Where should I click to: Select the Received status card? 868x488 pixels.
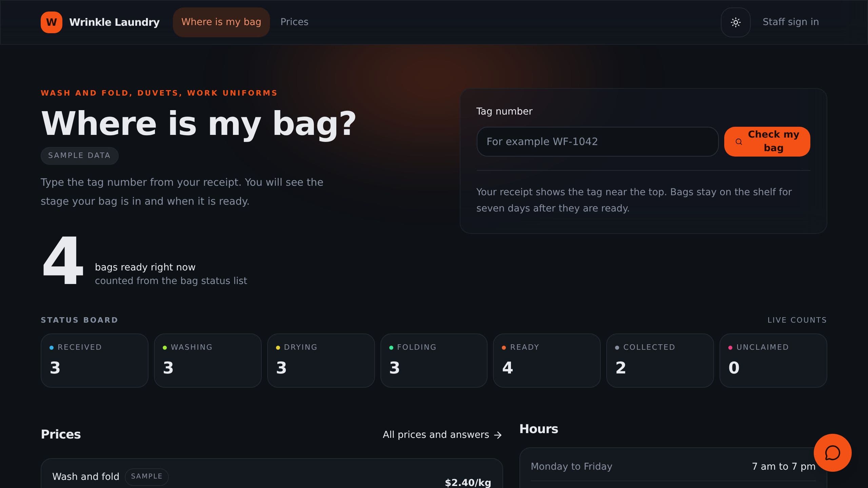pos(95,361)
